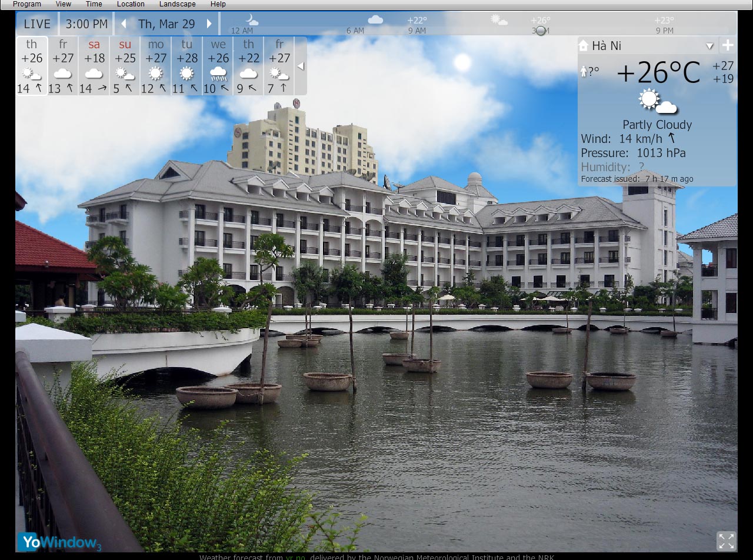Toggle the LIVE mode button

(37, 24)
